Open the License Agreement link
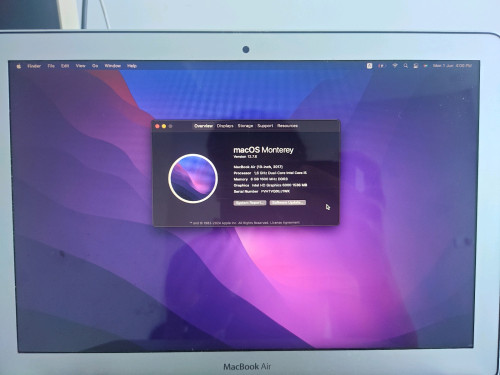 pyautogui.click(x=285, y=222)
